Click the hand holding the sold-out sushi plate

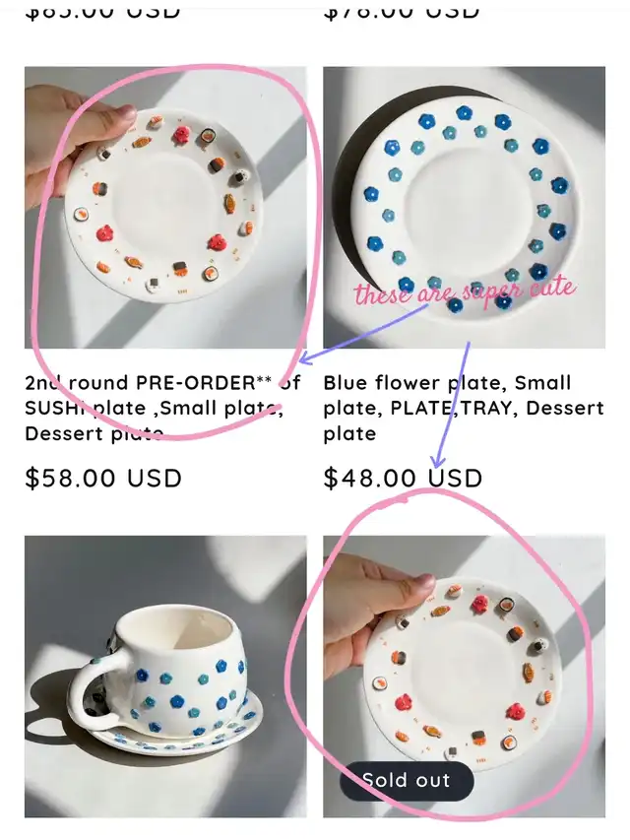(370, 608)
